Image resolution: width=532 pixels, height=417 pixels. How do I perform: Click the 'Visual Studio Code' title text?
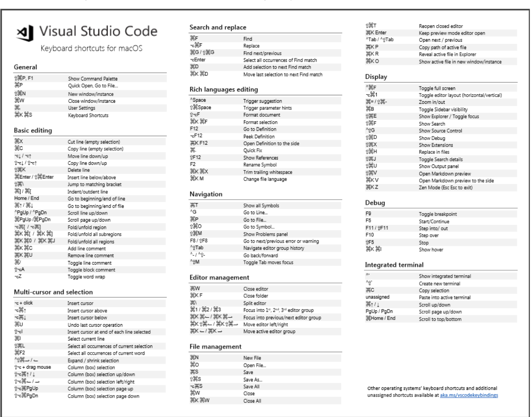[x=98, y=31]
